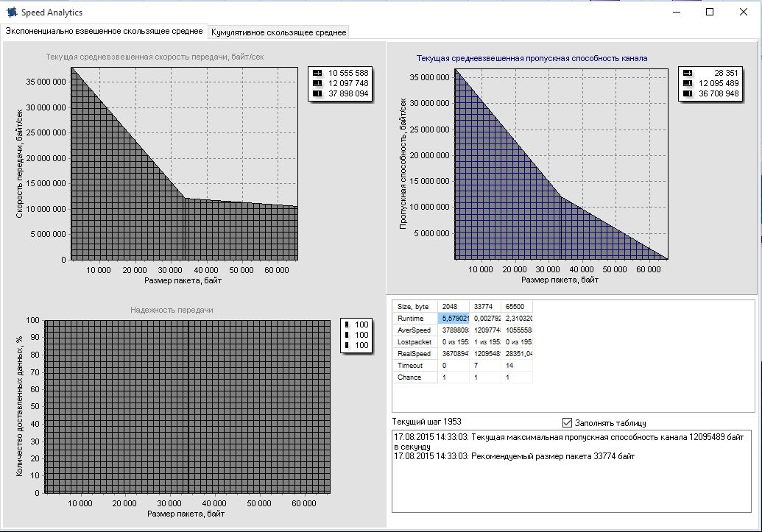Click the legend marker beside 28 351
762x532 pixels.
tap(688, 73)
